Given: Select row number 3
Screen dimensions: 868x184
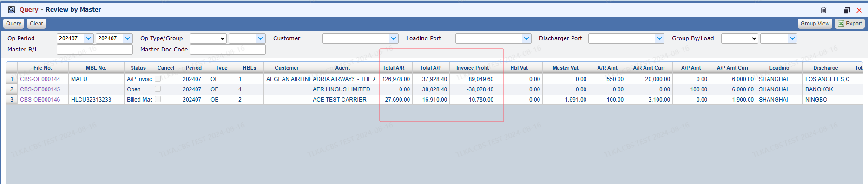Looking at the screenshot, I should tap(12, 100).
